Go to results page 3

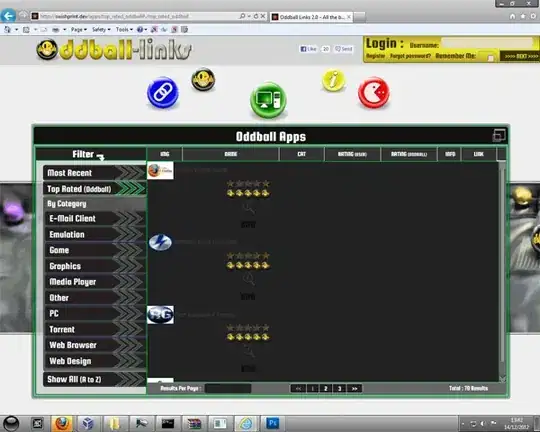coord(339,389)
